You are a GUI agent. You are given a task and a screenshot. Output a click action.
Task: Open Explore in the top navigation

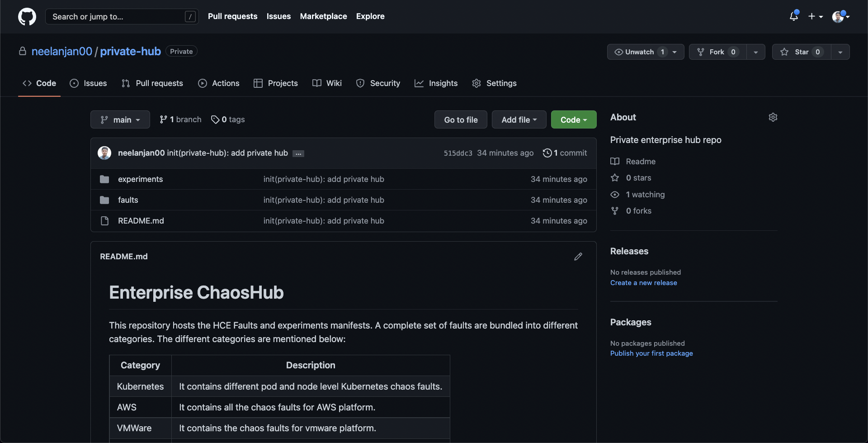370,16
